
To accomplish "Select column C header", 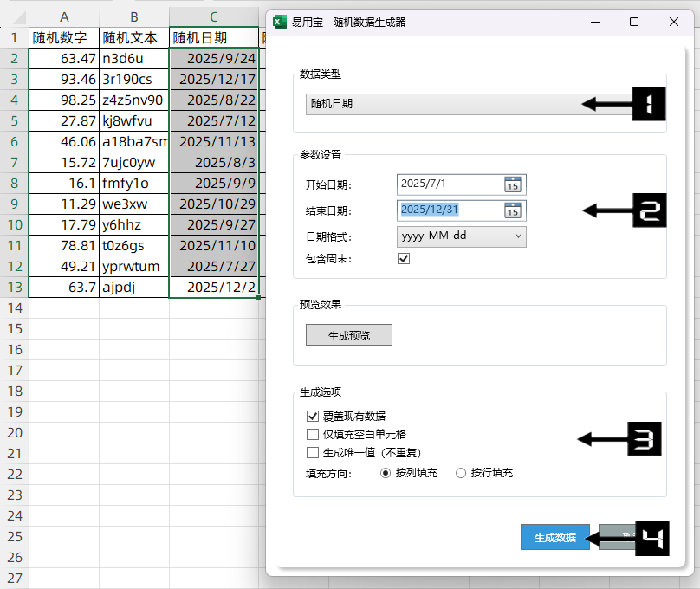I will (x=213, y=16).
